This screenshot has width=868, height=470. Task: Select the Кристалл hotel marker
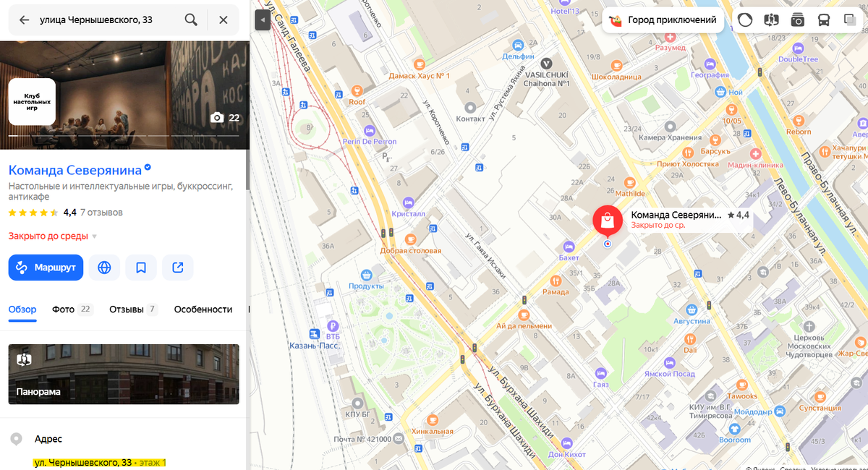(x=409, y=202)
